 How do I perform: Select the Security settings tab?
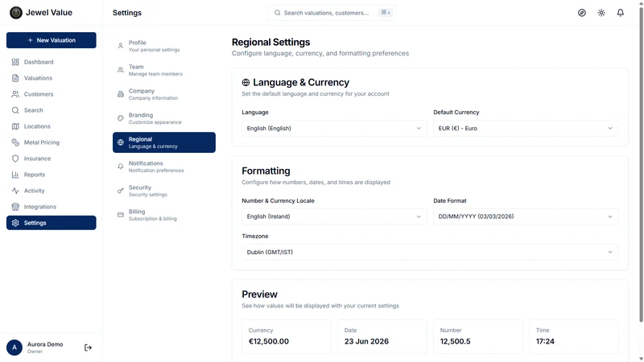pyautogui.click(x=164, y=191)
